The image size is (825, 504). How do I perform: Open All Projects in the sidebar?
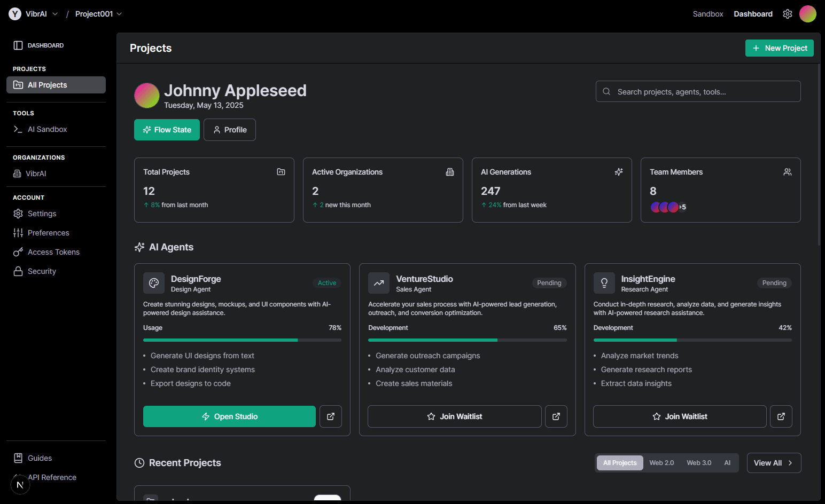pyautogui.click(x=56, y=85)
